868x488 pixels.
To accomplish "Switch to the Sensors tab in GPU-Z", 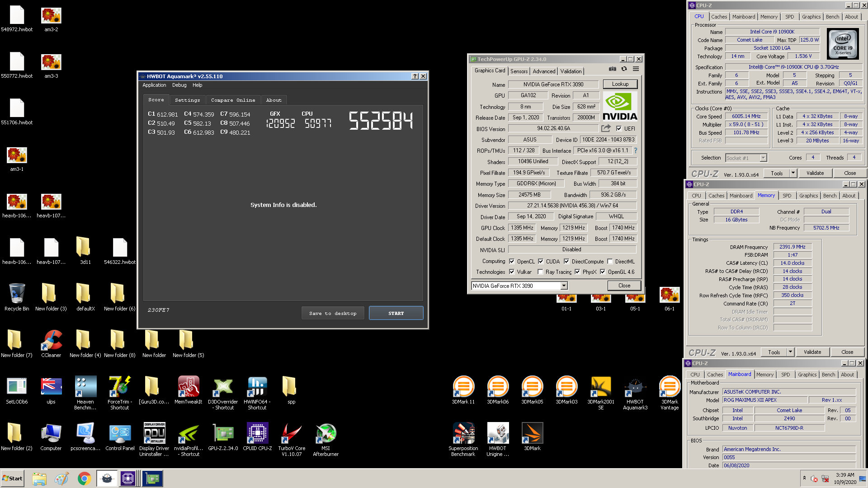I will click(519, 71).
